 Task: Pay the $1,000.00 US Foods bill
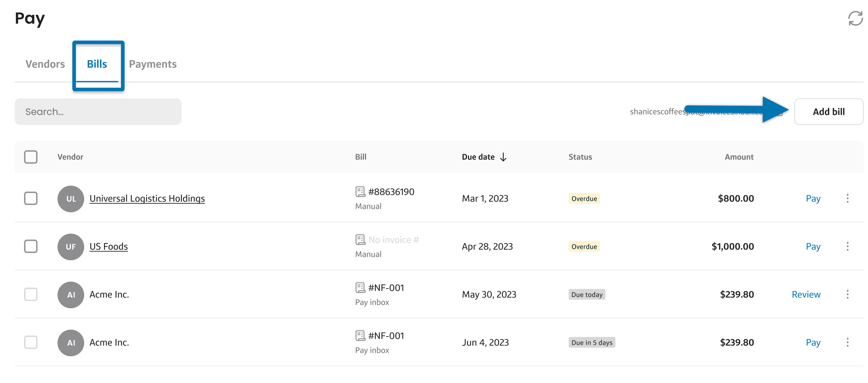pos(813,246)
